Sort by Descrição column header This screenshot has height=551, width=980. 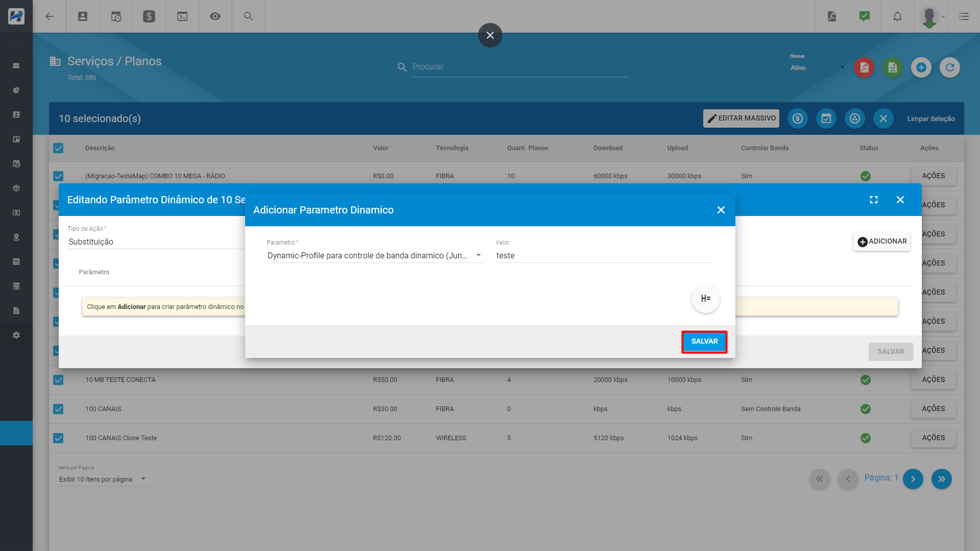pyautogui.click(x=100, y=148)
